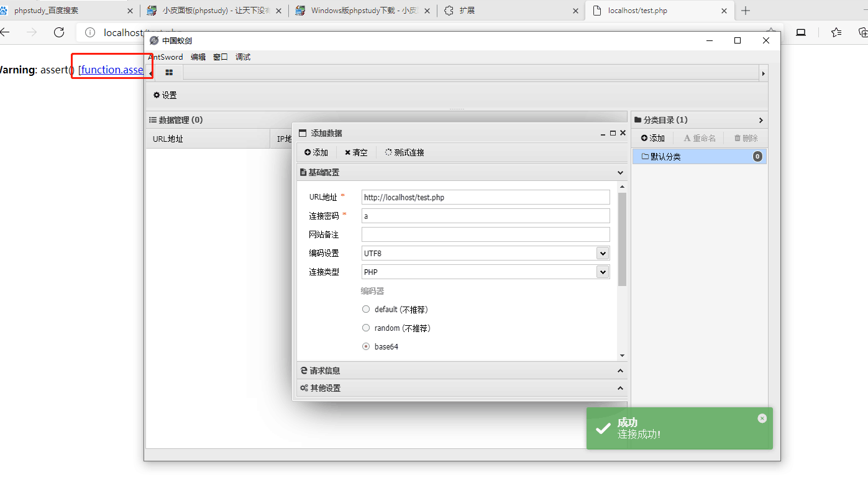
Task: Open the function.assert link on page
Action: [112, 70]
